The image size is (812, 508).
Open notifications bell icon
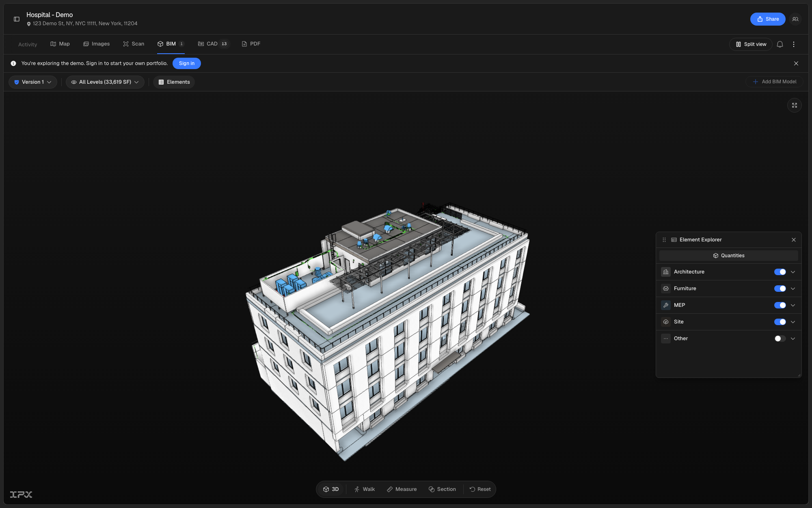(780, 44)
